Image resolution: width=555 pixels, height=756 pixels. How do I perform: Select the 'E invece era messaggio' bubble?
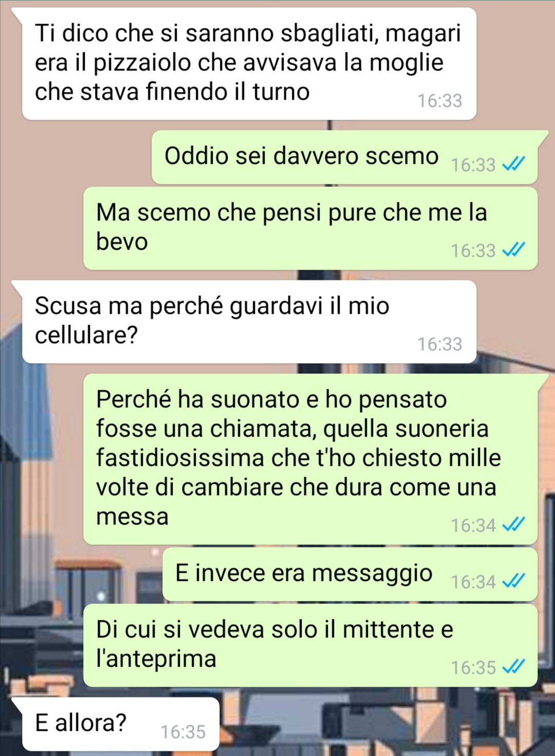click(x=350, y=574)
